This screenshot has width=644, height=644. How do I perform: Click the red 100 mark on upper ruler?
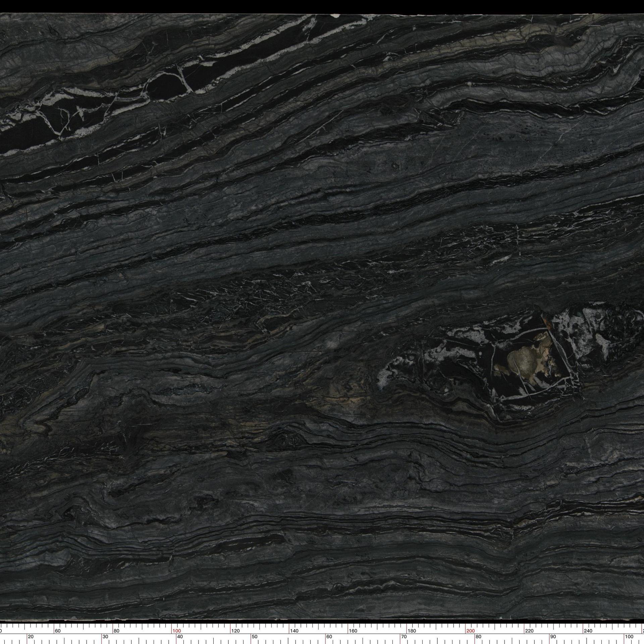point(176,631)
